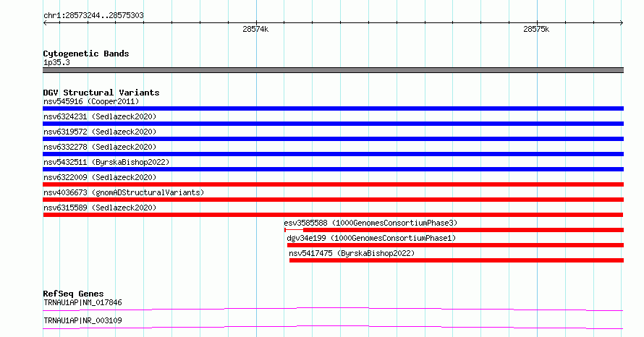Click the red bar under esv3585588
Screen dimensions: 644x337
tap(454, 230)
